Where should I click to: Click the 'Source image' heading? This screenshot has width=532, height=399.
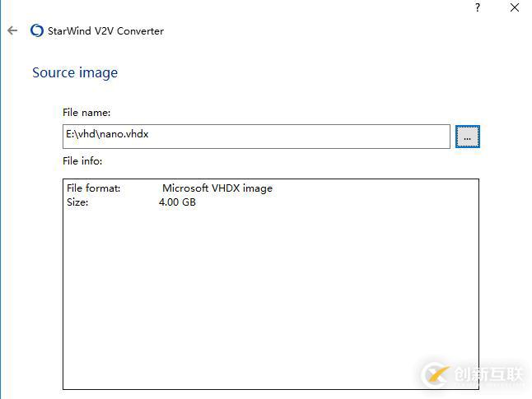75,72
